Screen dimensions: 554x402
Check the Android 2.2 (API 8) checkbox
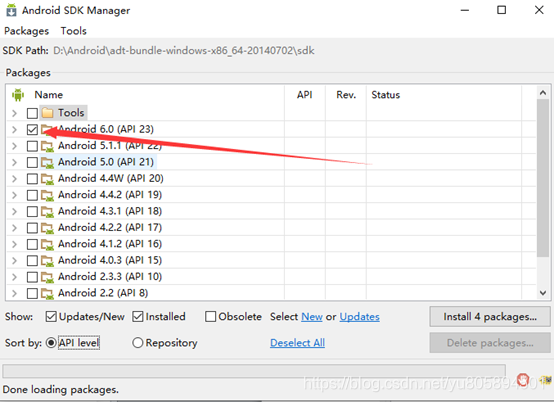pos(32,293)
